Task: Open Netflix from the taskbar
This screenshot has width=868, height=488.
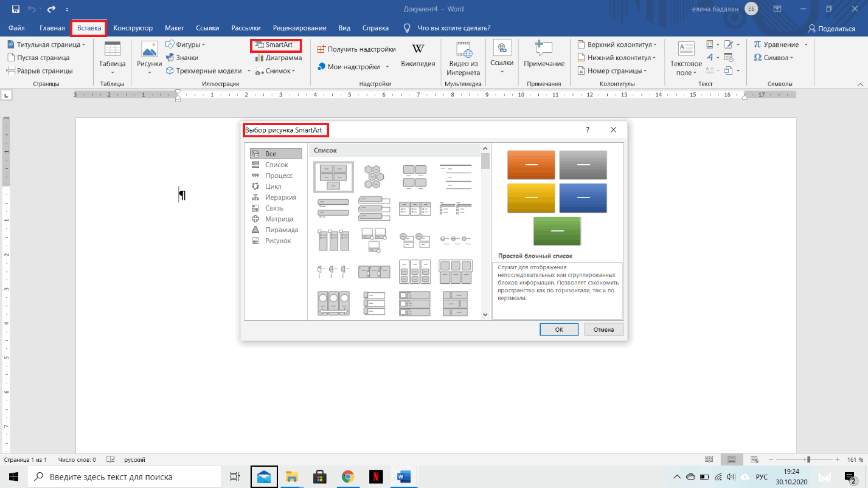Action: (376, 477)
